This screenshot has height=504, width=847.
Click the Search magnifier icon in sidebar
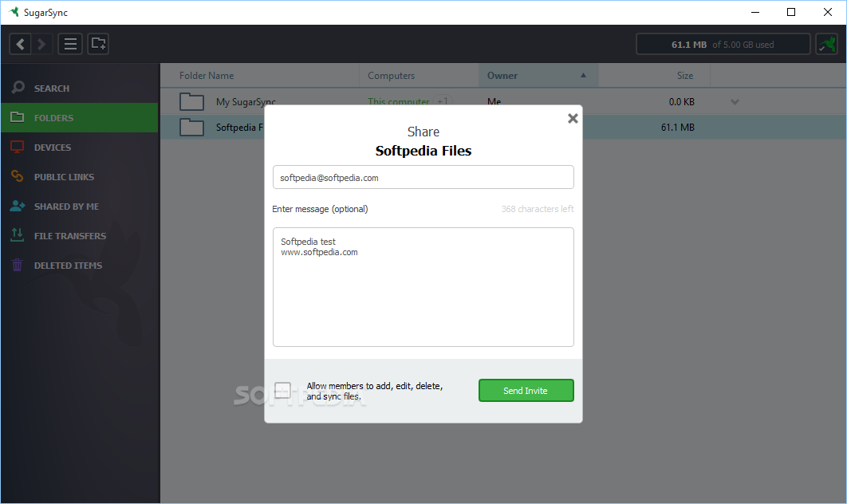point(18,88)
